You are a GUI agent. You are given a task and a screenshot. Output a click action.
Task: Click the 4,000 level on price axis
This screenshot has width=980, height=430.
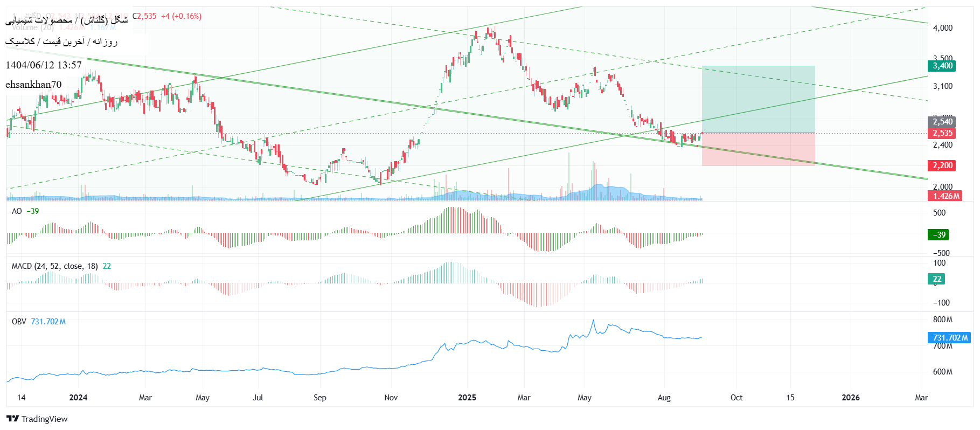942,28
